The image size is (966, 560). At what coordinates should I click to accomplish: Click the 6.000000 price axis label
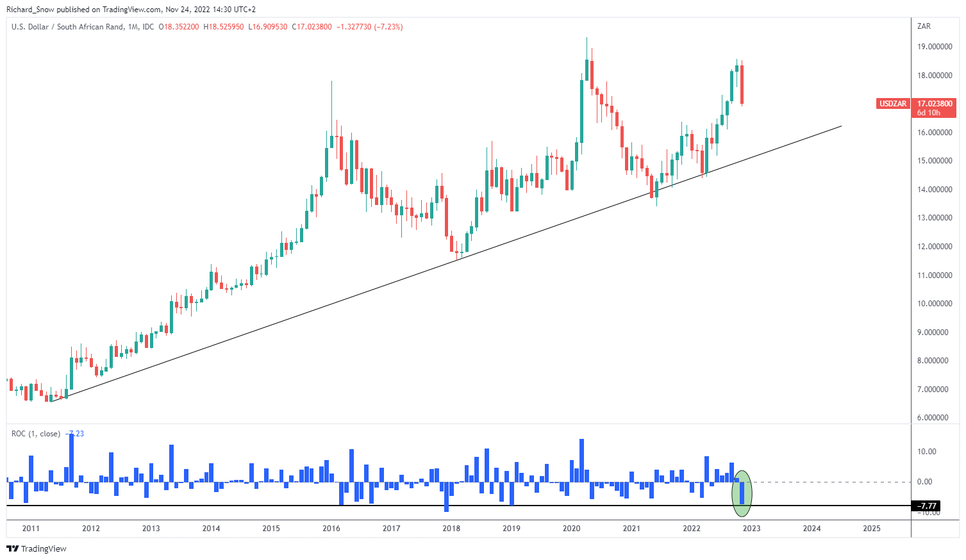click(934, 418)
